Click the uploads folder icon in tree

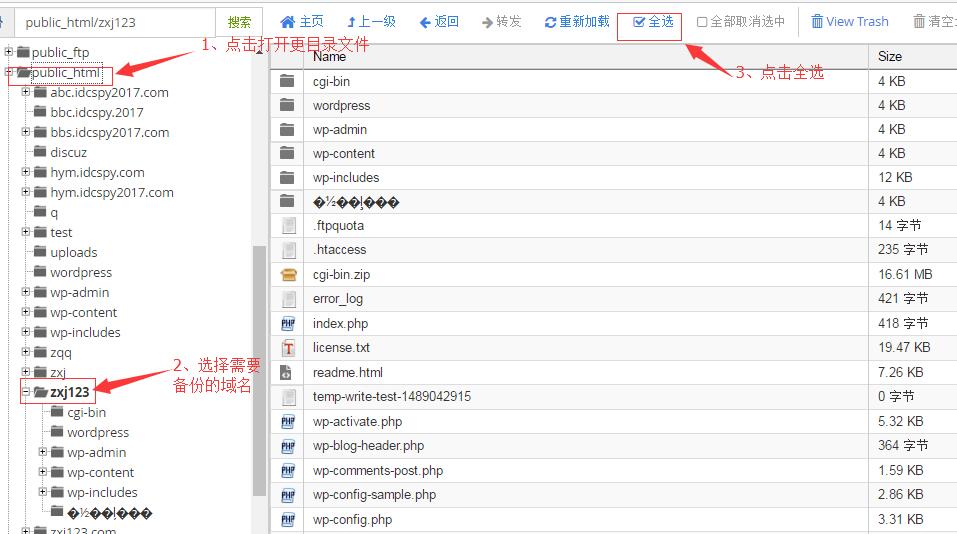pos(40,251)
